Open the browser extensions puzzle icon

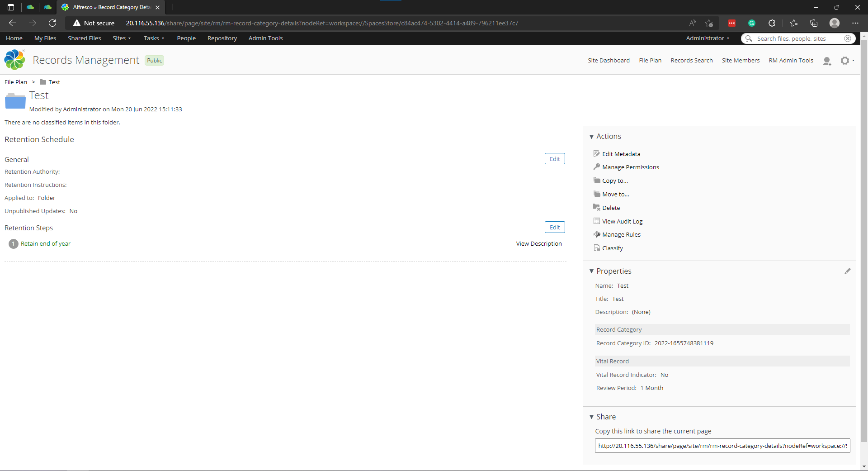tap(772, 23)
